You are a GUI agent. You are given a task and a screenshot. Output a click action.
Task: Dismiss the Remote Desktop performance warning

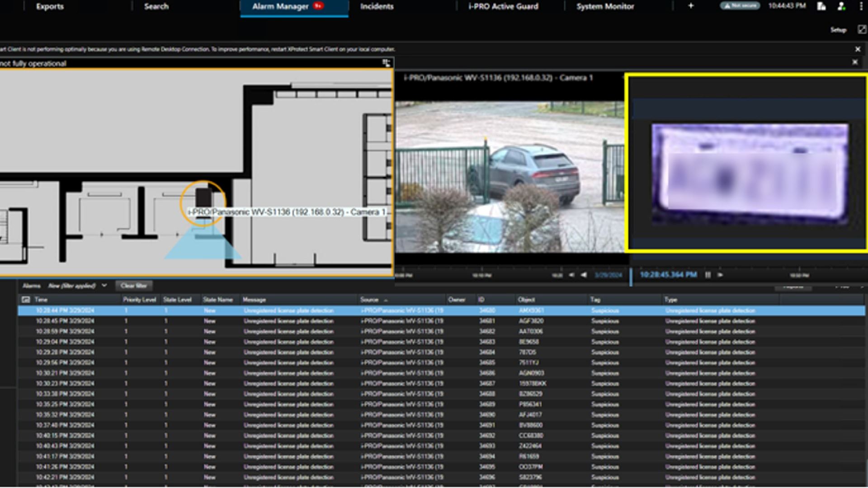[858, 49]
